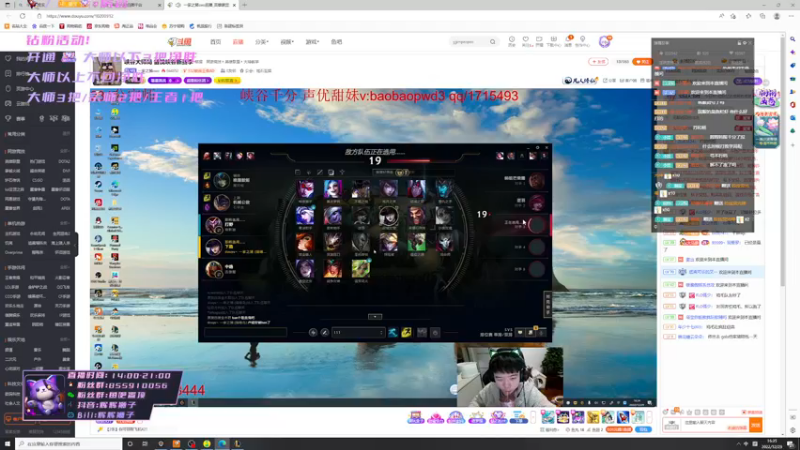Send the rocket gift icon
800x450 pixels.
tap(623, 417)
